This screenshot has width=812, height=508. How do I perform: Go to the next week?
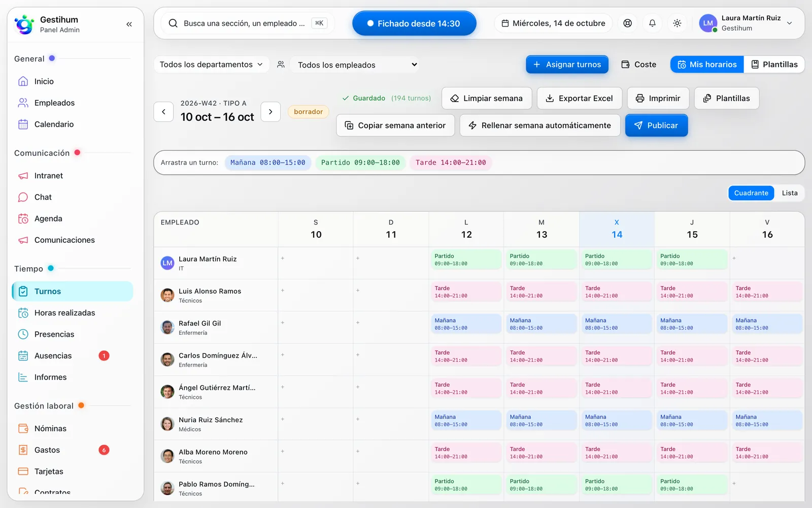pyautogui.click(x=270, y=112)
